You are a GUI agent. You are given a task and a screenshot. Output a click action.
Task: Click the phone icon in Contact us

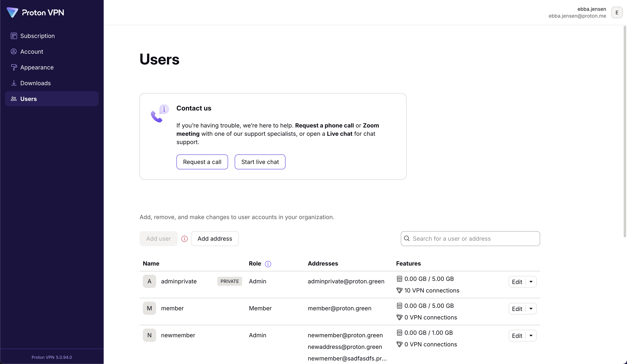pos(157,116)
